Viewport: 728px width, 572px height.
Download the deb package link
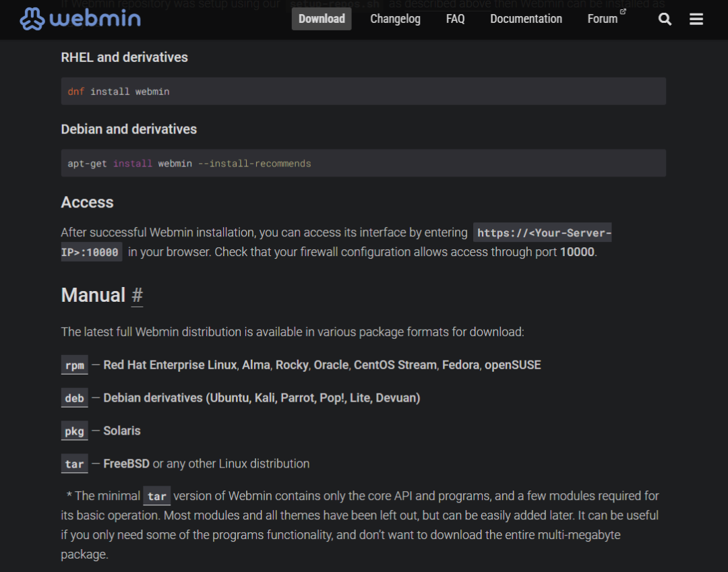click(74, 398)
